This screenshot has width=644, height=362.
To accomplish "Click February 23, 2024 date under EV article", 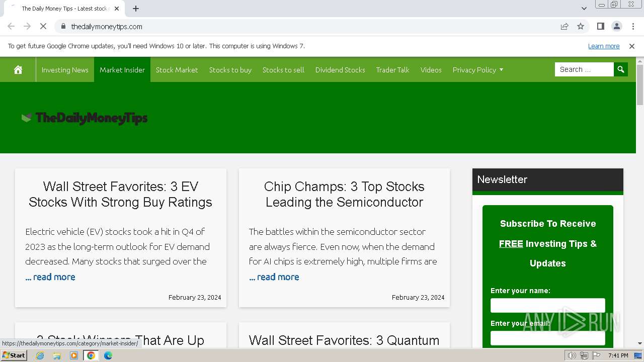I will pyautogui.click(x=195, y=298).
